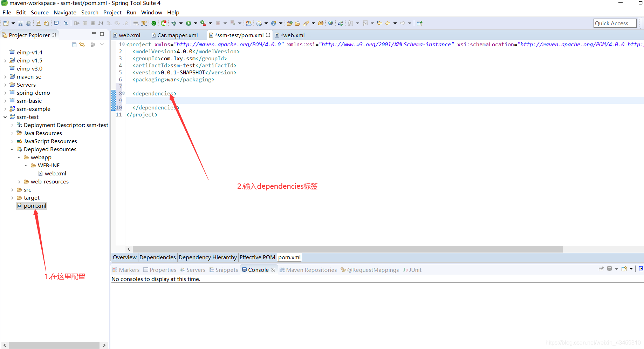Viewport: 644px width, 349px height.
Task: Select the target folder in ssm-test
Action: click(28, 198)
